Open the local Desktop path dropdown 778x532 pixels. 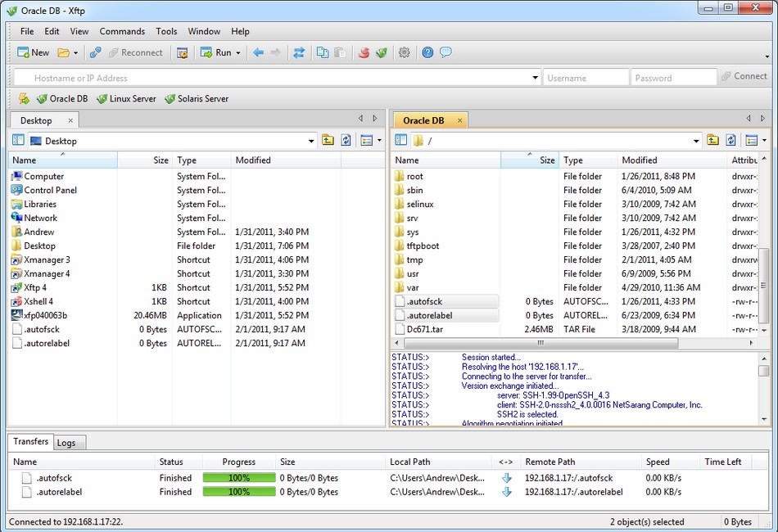coord(311,141)
